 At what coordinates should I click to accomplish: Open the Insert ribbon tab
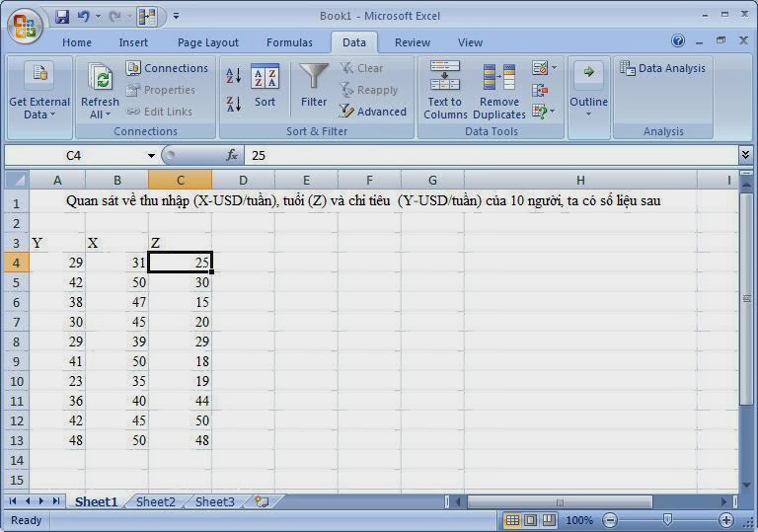[x=133, y=42]
